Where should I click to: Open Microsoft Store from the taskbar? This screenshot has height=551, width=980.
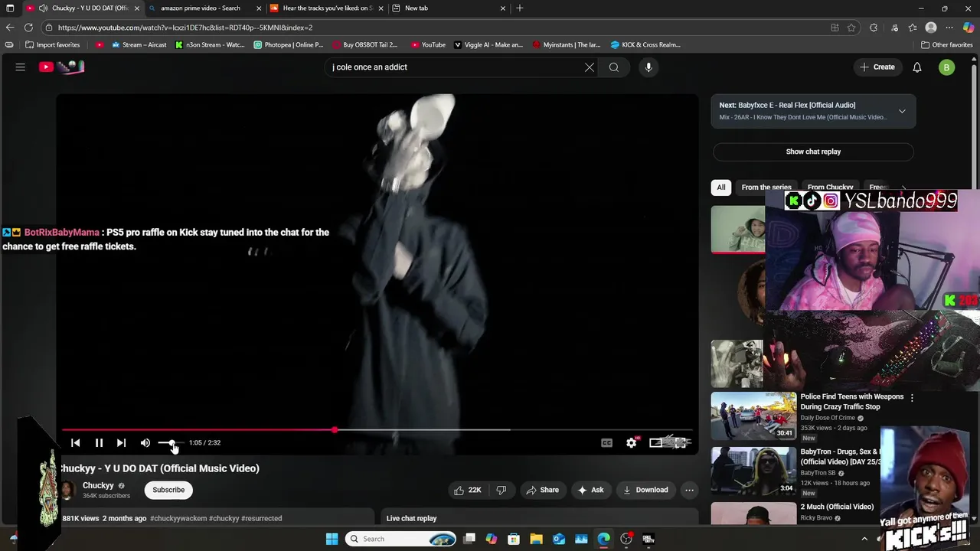[514, 539]
